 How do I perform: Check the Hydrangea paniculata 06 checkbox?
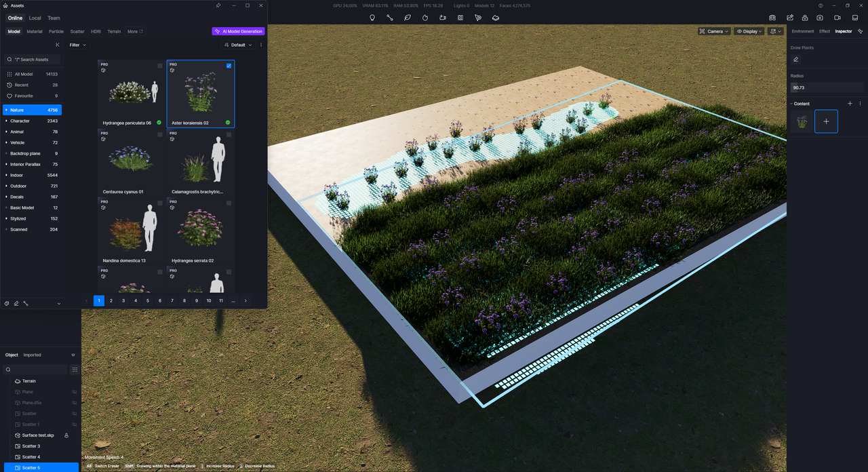pos(160,66)
